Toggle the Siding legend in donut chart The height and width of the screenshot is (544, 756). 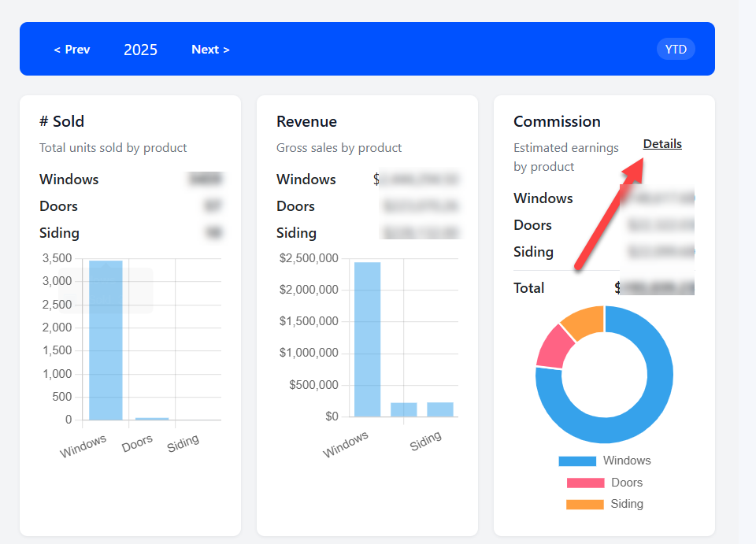tap(605, 504)
